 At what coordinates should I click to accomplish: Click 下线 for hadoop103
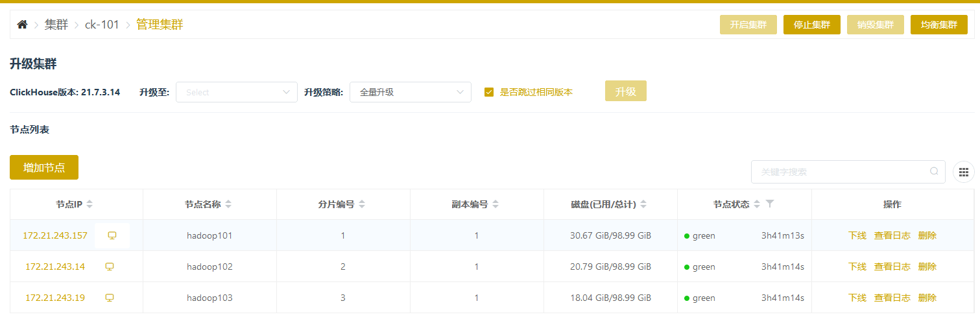tap(857, 298)
